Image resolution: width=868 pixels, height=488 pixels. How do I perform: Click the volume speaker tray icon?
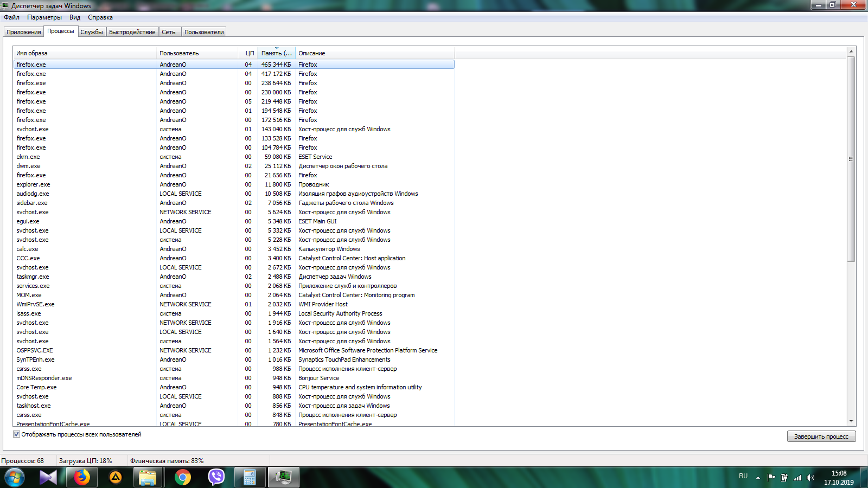click(810, 478)
